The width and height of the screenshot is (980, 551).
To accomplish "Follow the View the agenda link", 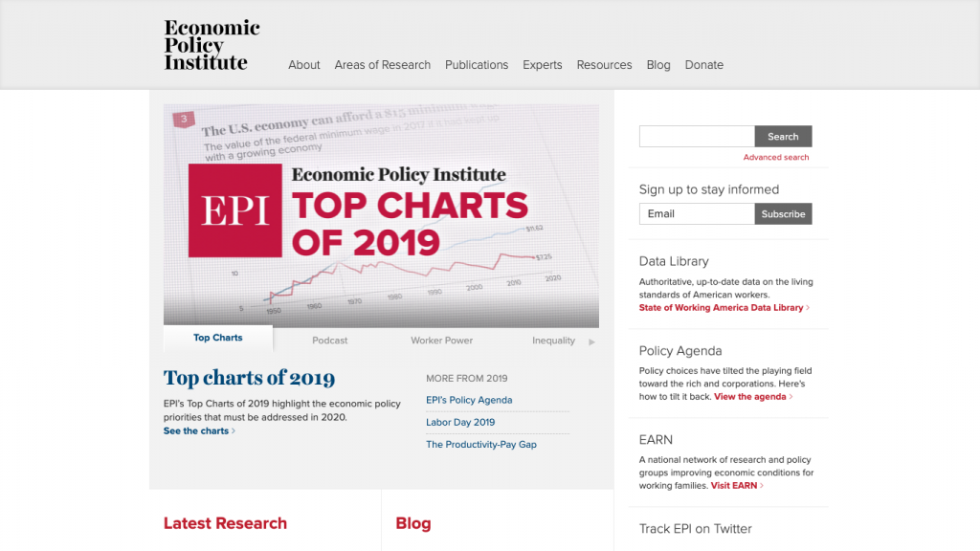I will 753,397.
